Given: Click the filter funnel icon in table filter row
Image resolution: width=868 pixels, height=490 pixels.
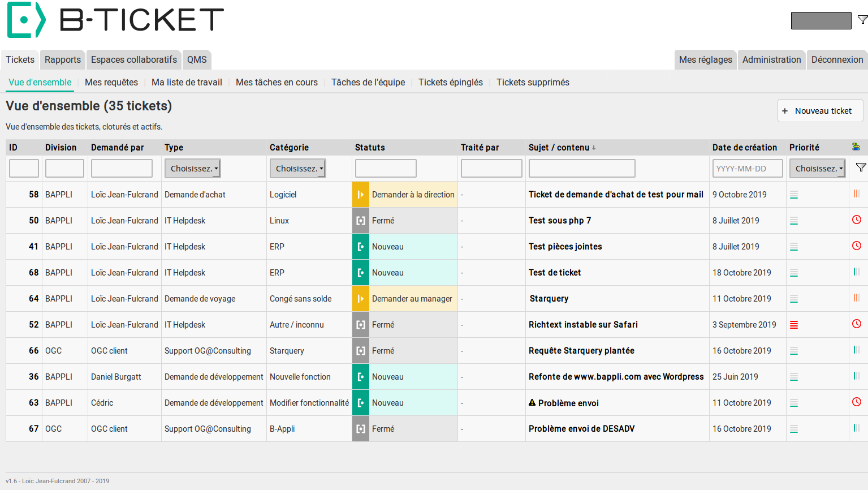Looking at the screenshot, I should click(861, 167).
